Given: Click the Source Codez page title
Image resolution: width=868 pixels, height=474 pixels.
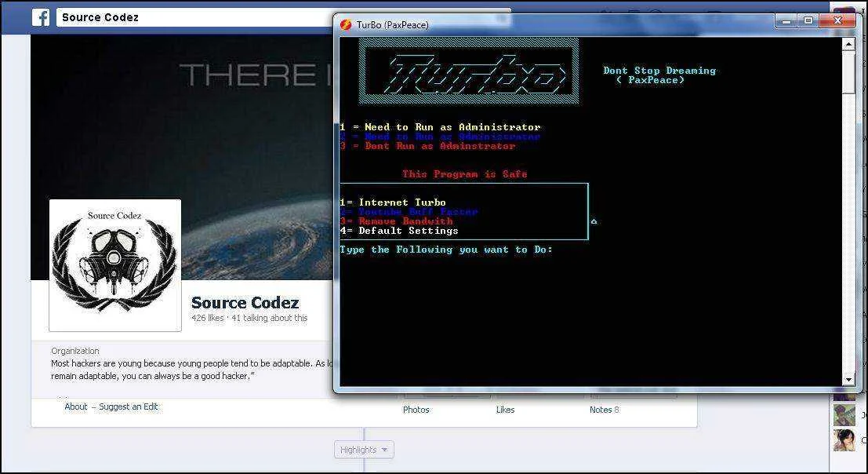Looking at the screenshot, I should click(x=245, y=302).
